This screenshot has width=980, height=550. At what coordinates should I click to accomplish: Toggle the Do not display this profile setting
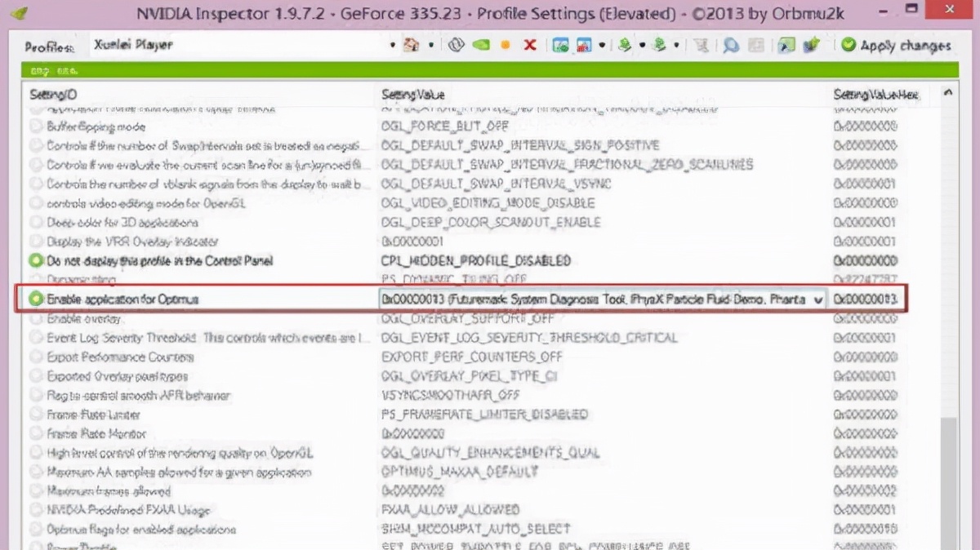point(34,260)
